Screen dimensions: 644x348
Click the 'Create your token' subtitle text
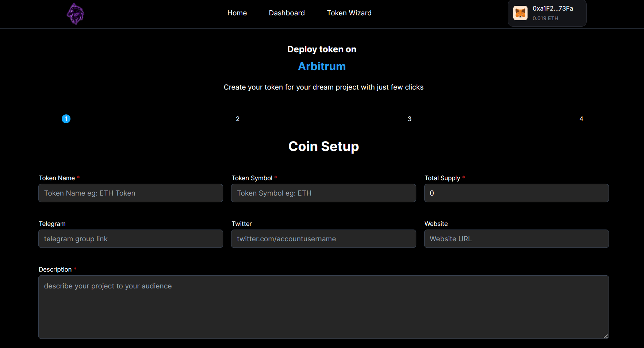pyautogui.click(x=323, y=87)
